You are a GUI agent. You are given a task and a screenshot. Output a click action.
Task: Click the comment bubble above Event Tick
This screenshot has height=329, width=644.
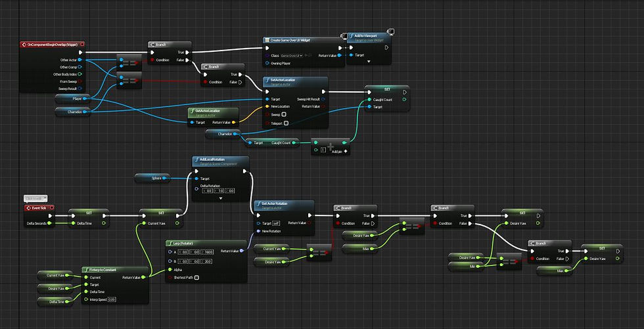point(35,198)
